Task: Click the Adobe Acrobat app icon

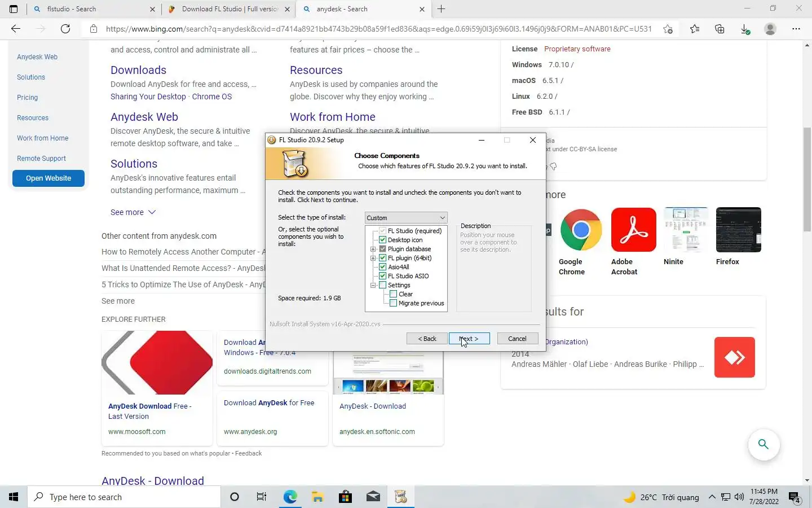Action: (x=634, y=230)
